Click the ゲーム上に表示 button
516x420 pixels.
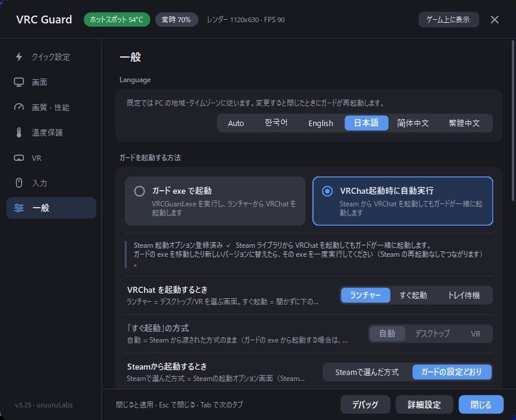tap(448, 20)
